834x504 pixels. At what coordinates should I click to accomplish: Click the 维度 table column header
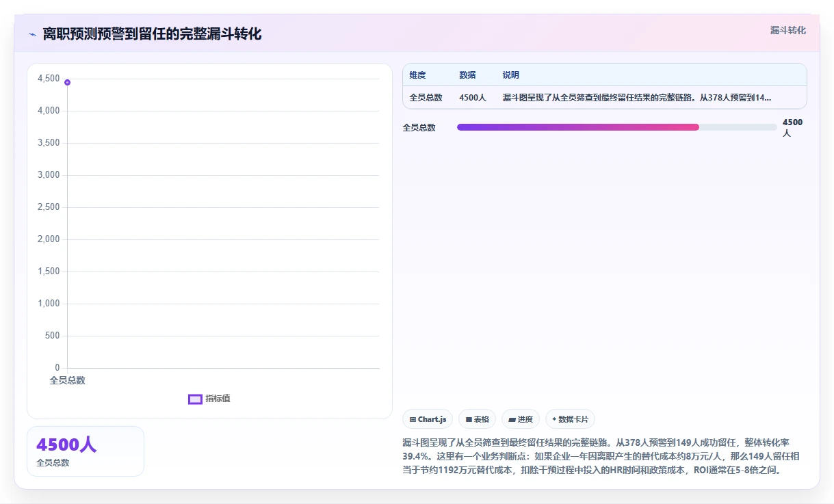pos(418,75)
